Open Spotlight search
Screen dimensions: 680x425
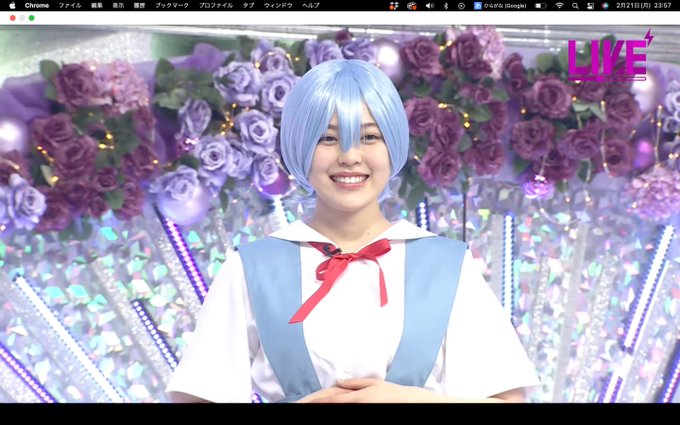[x=575, y=6]
